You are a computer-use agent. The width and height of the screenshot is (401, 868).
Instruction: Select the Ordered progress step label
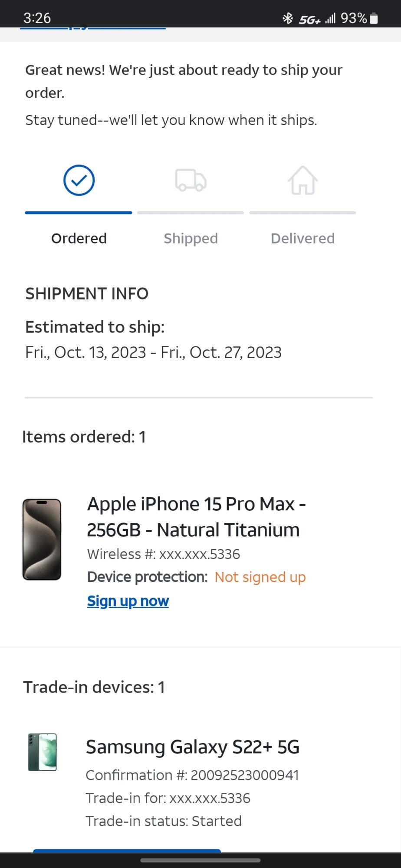(x=79, y=238)
